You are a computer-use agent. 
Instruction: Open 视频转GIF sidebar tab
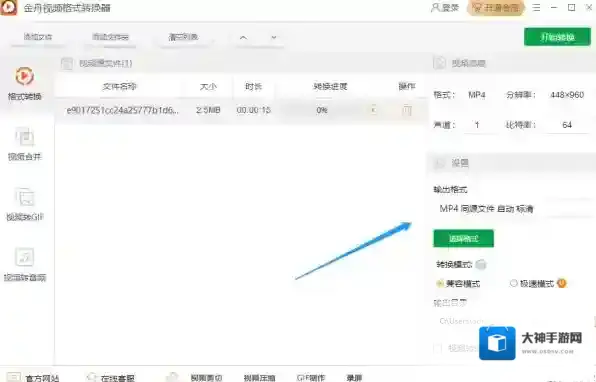(25, 204)
